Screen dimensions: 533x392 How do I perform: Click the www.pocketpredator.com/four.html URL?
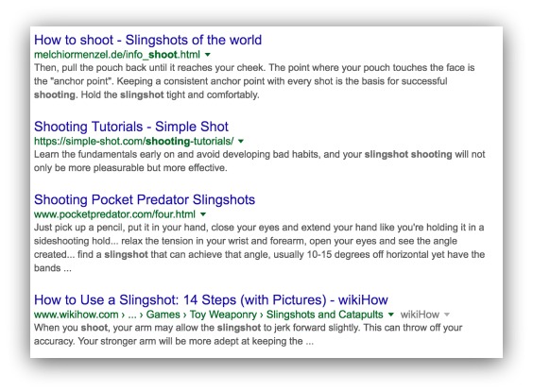pyautogui.click(x=115, y=214)
